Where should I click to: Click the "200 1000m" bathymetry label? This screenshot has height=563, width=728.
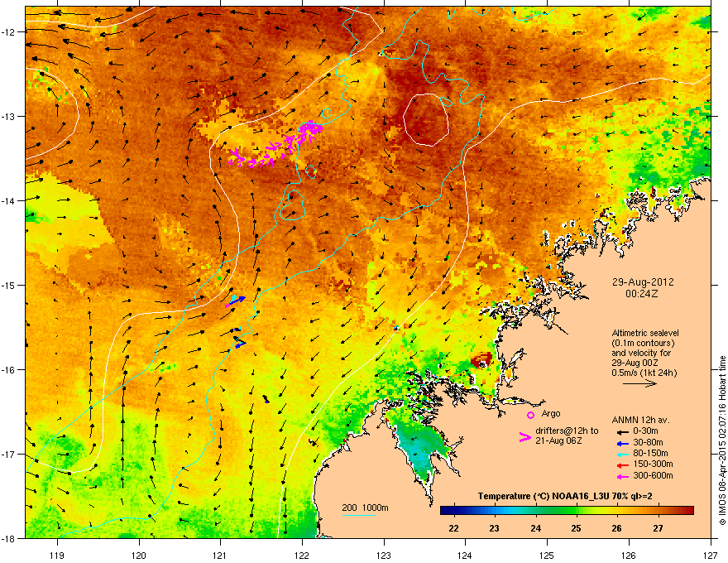(365, 508)
